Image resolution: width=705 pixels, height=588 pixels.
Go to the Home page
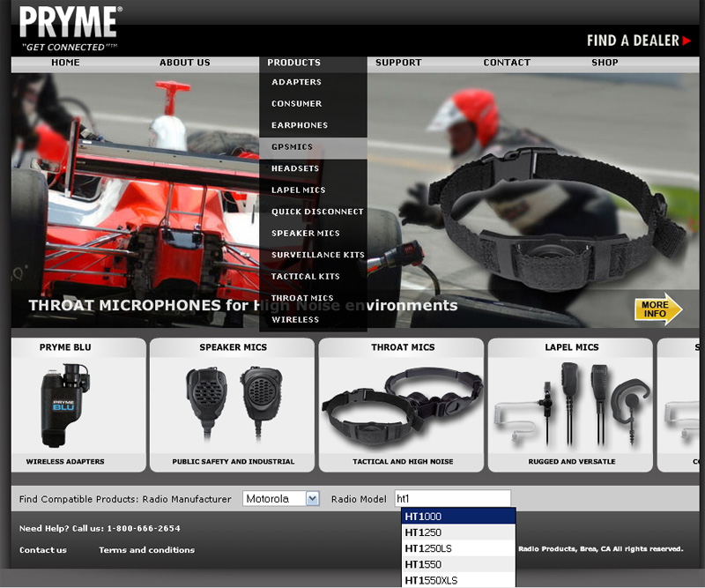click(65, 63)
